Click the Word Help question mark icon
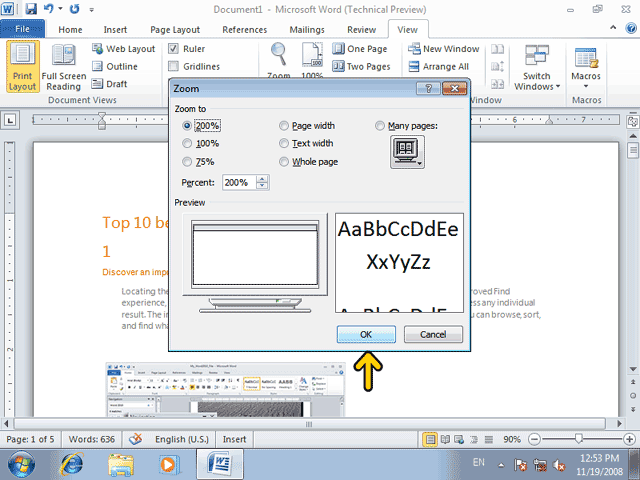The height and width of the screenshot is (480, 640). pos(631,28)
